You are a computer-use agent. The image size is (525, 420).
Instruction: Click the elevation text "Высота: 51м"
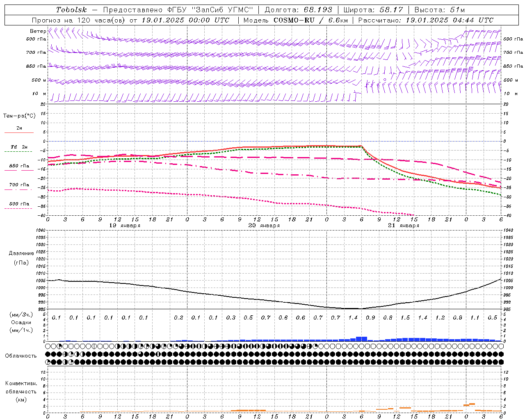coord(440,10)
